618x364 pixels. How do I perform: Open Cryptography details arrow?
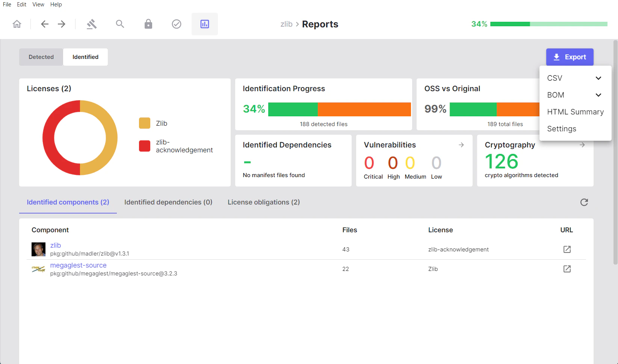[x=582, y=145]
